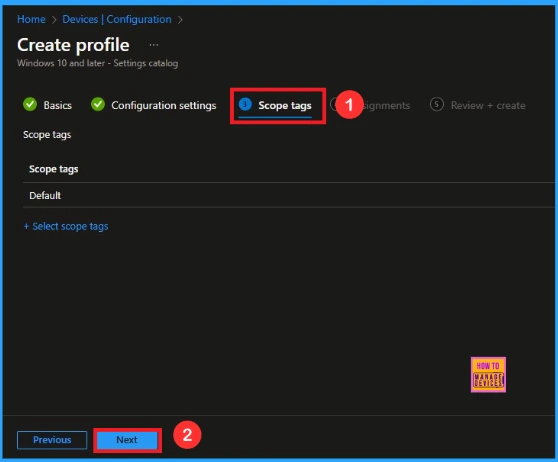Click chevron after Devices | Configuration
This screenshot has width=558, height=462.
click(x=180, y=20)
